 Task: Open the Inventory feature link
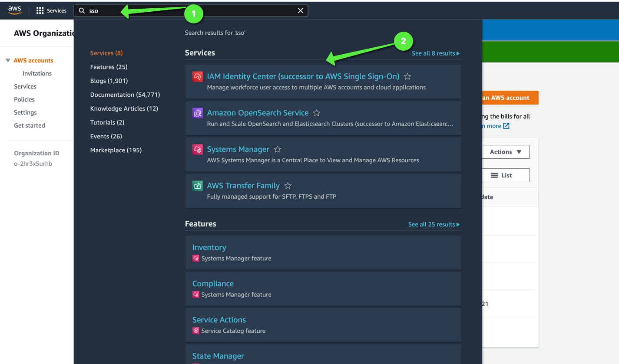pos(209,247)
